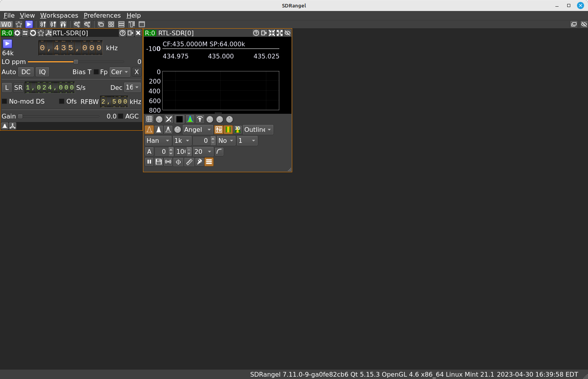The image size is (588, 379).
Task: Open device presets star in RTL-SDR panel
Action: coord(41,33)
